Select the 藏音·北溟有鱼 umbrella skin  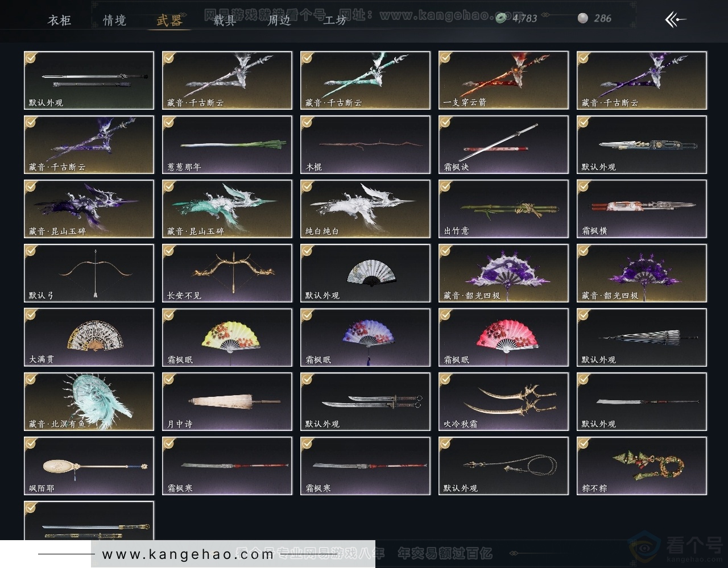click(x=89, y=401)
